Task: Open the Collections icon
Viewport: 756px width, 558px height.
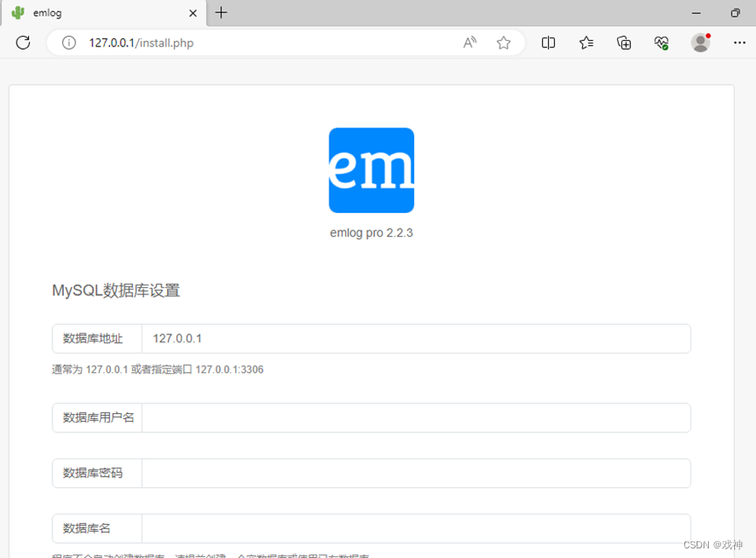Action: (624, 42)
